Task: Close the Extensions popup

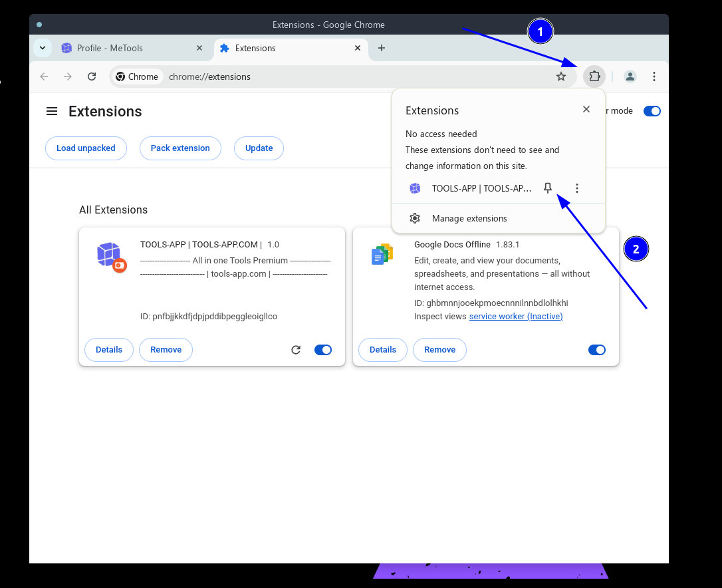Action: pos(586,109)
